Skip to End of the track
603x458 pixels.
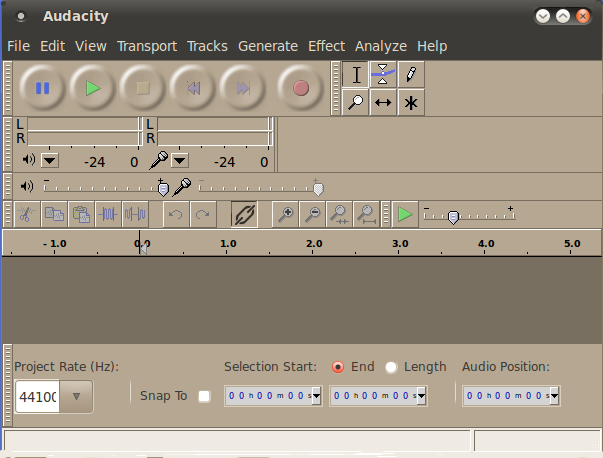(x=243, y=88)
